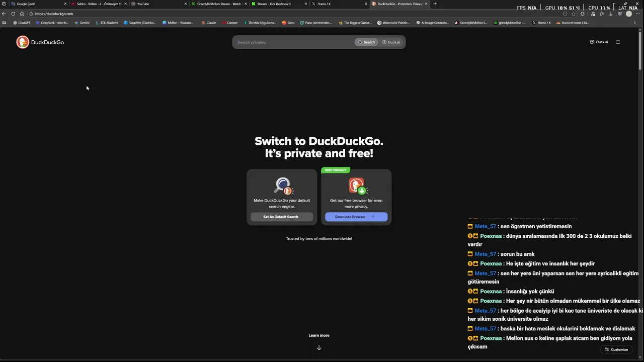
Task: Click the down arrow below Learn more
Action: coord(319,347)
